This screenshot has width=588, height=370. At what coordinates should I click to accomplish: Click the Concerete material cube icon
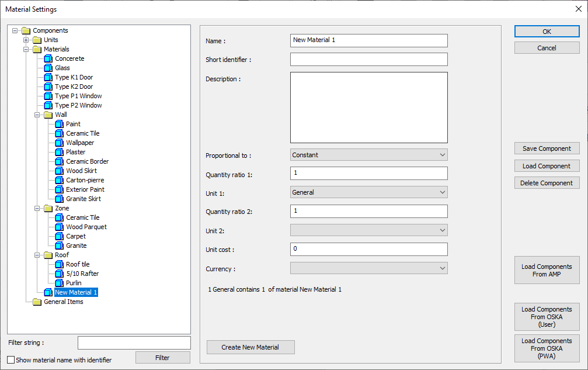click(48, 58)
